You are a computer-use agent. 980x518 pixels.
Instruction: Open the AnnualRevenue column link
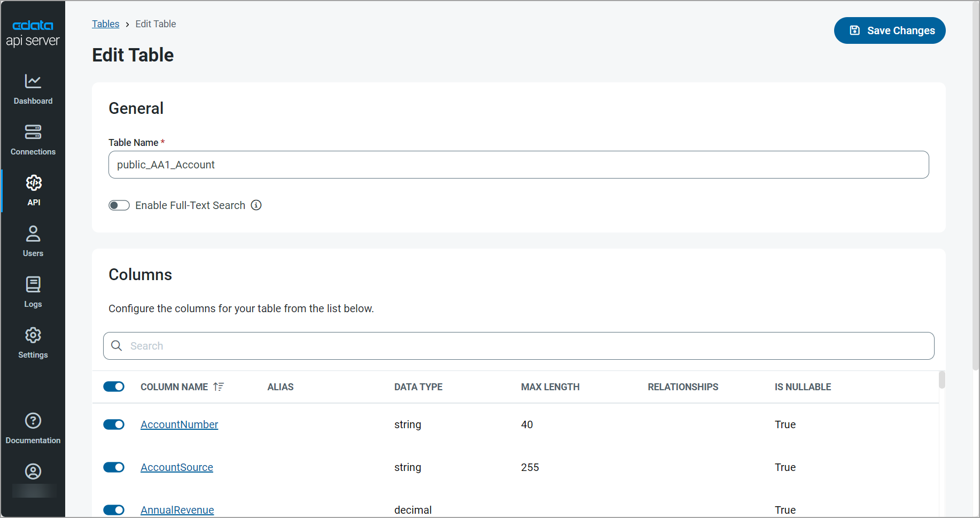[177, 510]
